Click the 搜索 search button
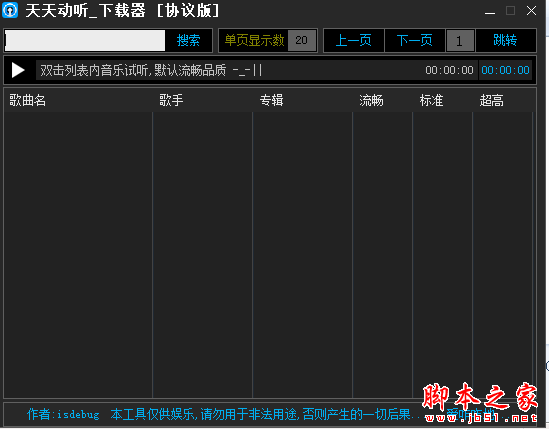 tap(188, 40)
